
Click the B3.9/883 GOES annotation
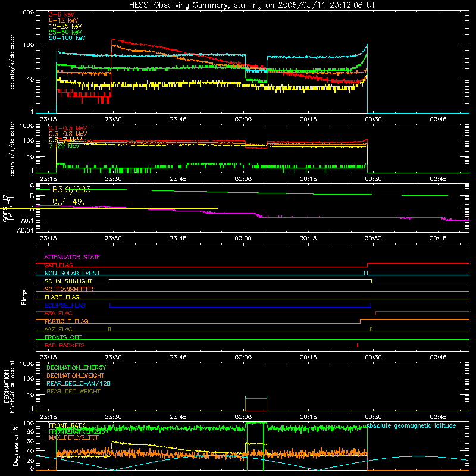tap(71, 190)
